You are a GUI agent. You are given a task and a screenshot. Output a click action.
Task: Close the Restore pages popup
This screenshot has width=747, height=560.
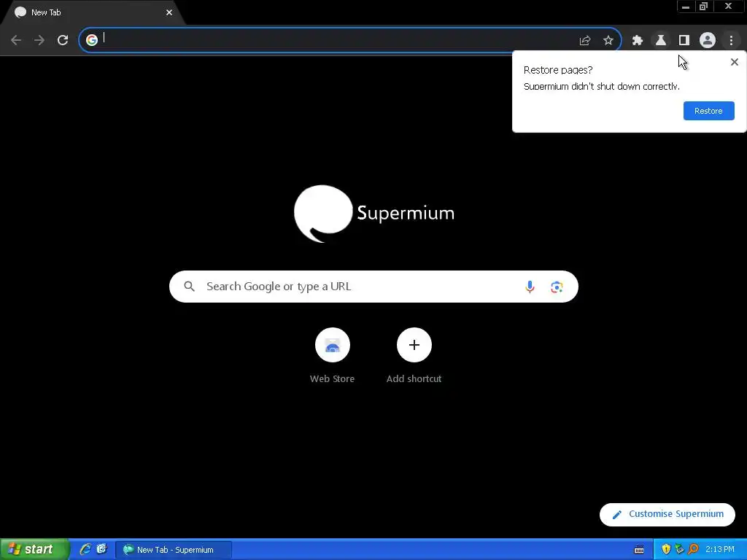pos(734,62)
